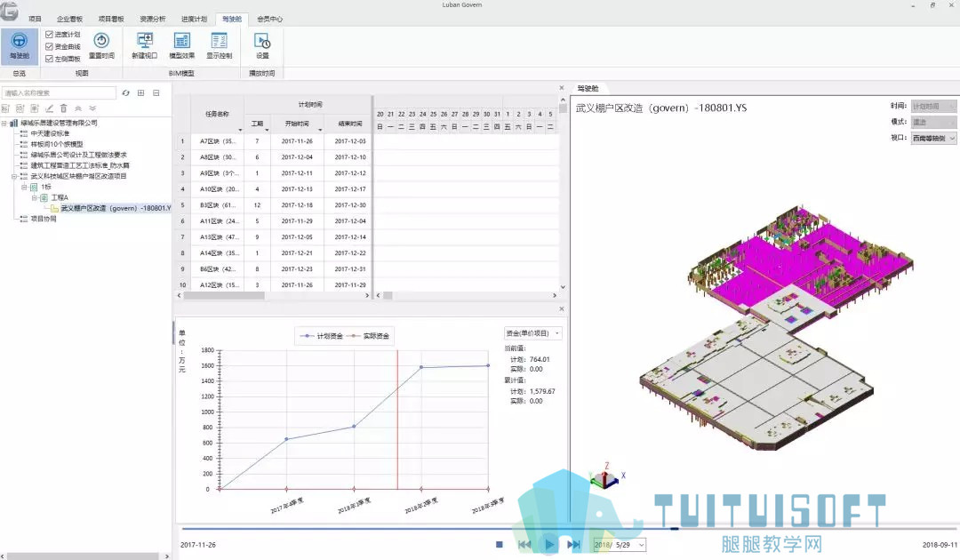
Task: Uncheck the 资金曲线 checkbox
Action: tap(49, 46)
